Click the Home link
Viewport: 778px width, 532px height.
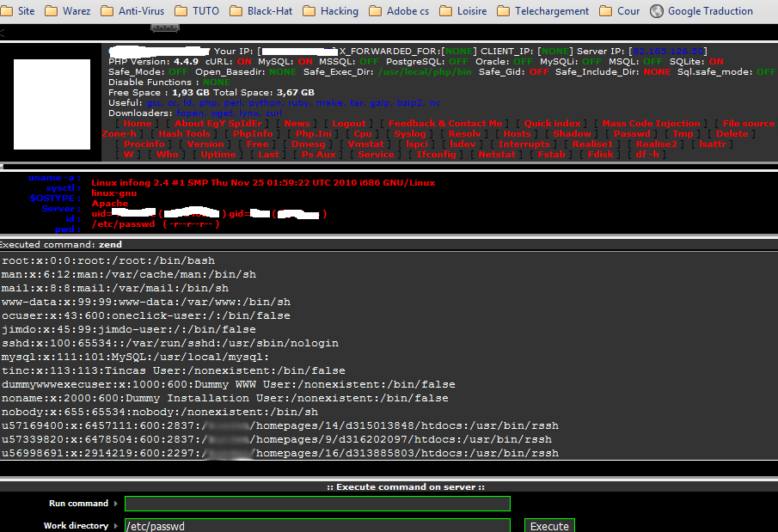[x=138, y=124]
